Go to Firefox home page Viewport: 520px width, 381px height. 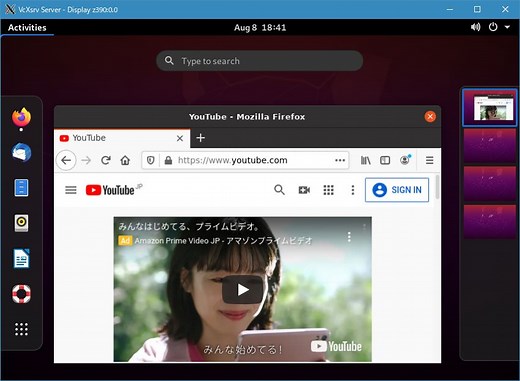pos(125,160)
